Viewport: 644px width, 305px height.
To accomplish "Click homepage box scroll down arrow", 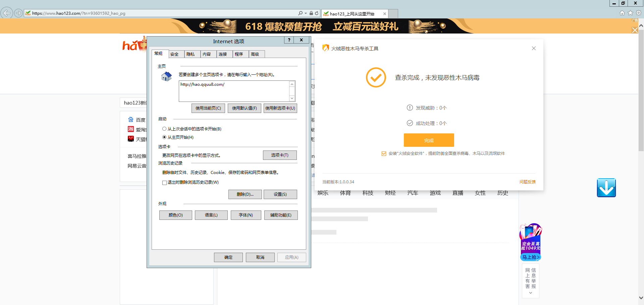I will (x=292, y=98).
